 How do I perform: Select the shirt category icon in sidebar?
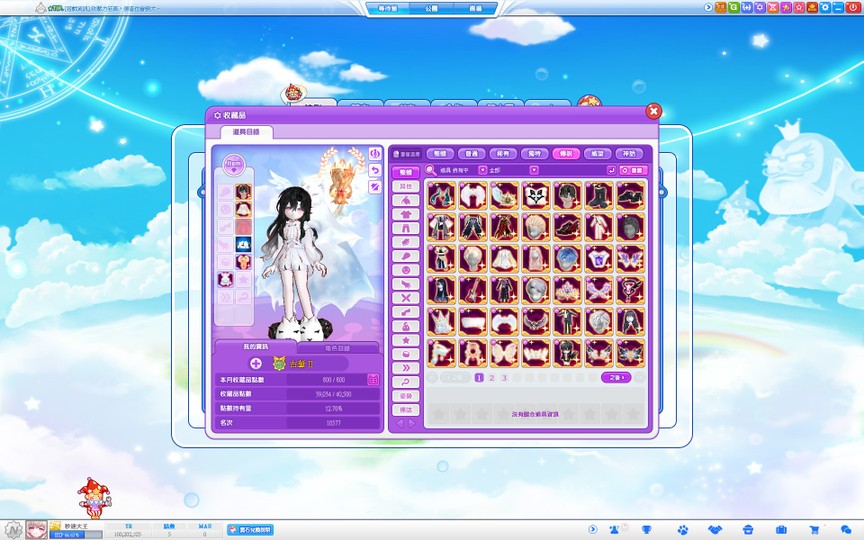406,213
